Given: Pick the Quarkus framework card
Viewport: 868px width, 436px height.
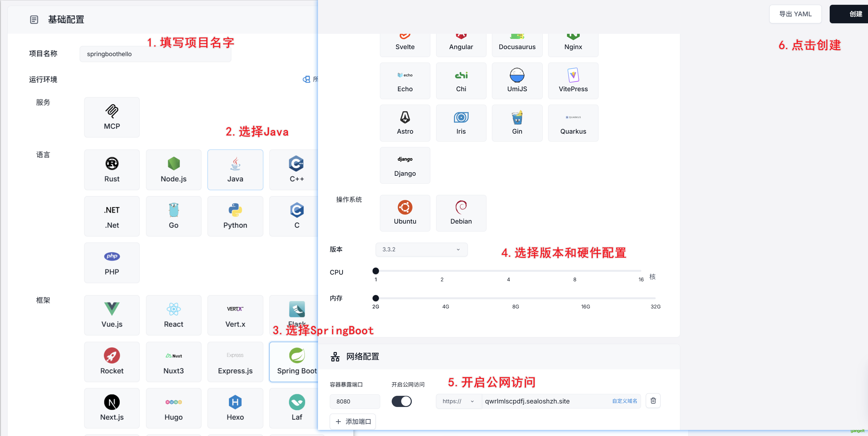Looking at the screenshot, I should click(573, 123).
